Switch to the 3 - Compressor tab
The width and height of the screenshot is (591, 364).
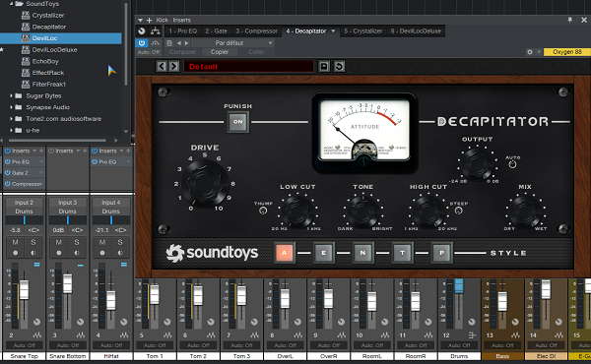click(257, 31)
